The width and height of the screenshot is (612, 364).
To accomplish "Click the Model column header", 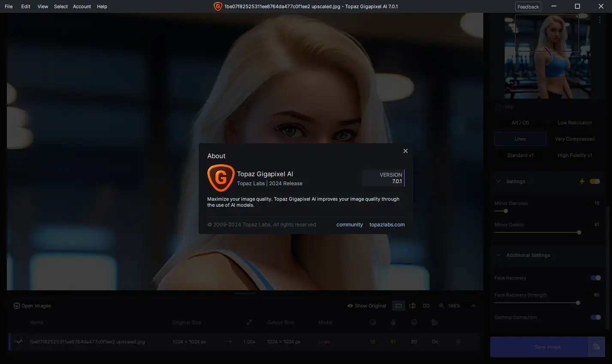I will (325, 322).
